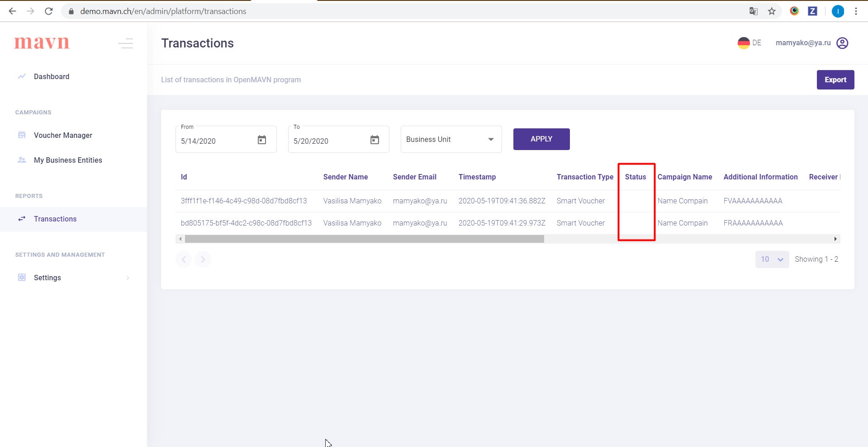Expand the Settings section chevron
The image size is (868, 447).
[128, 278]
